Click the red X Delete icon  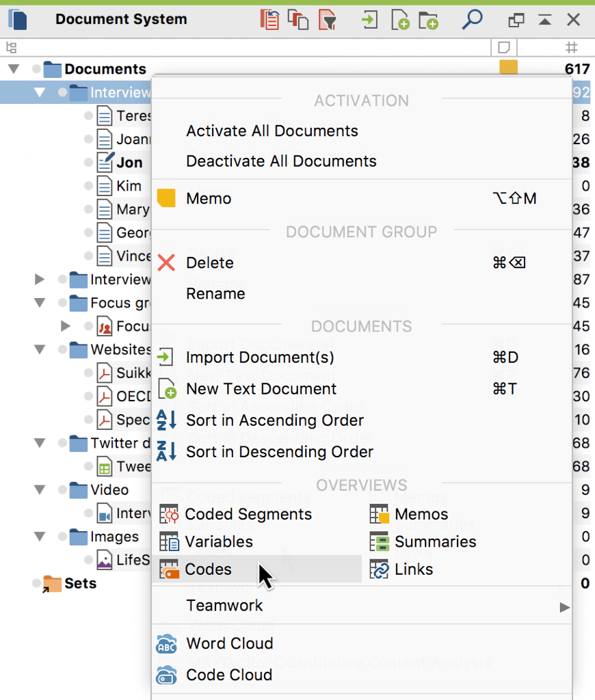pyautogui.click(x=166, y=263)
